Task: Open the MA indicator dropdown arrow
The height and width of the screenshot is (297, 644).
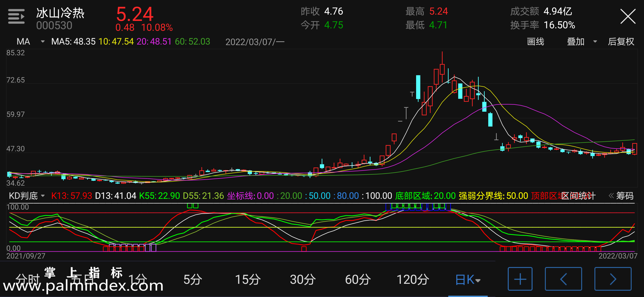Action: 43,42
